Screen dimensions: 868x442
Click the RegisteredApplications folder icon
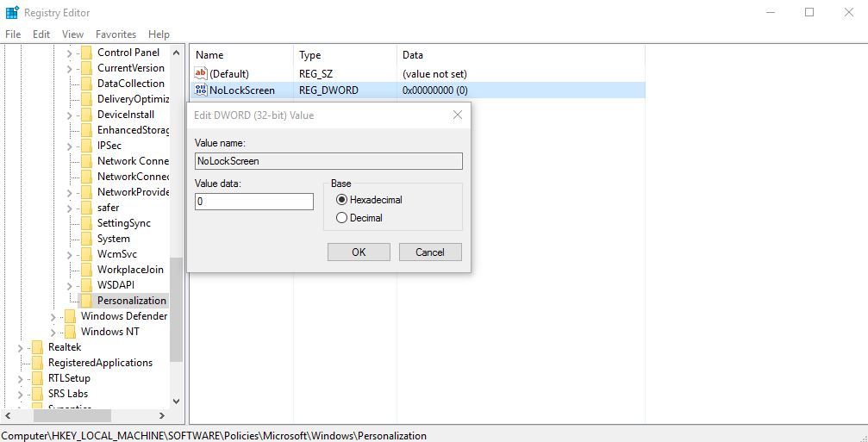click(37, 363)
